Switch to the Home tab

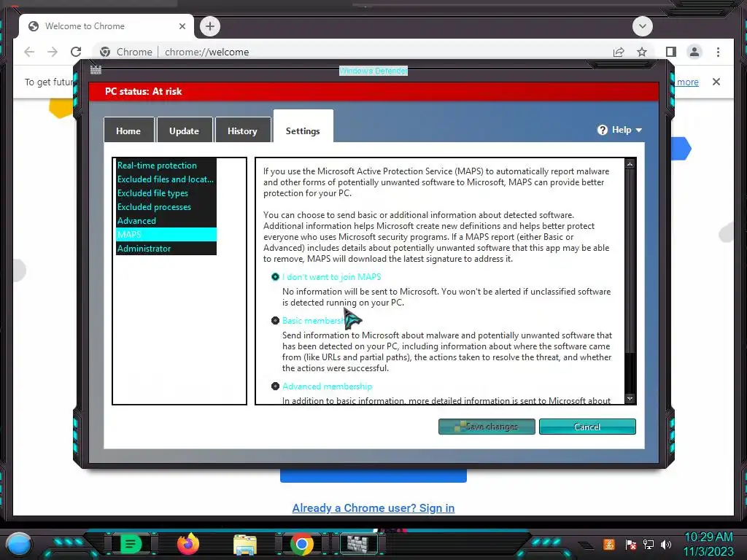click(128, 131)
